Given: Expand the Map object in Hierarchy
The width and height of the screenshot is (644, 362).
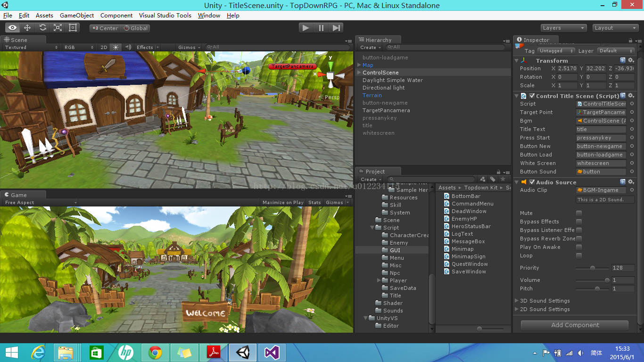Looking at the screenshot, I should [359, 65].
